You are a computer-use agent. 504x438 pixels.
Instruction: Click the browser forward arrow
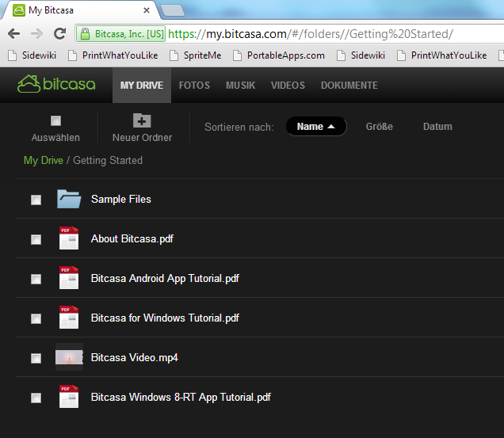point(37,33)
